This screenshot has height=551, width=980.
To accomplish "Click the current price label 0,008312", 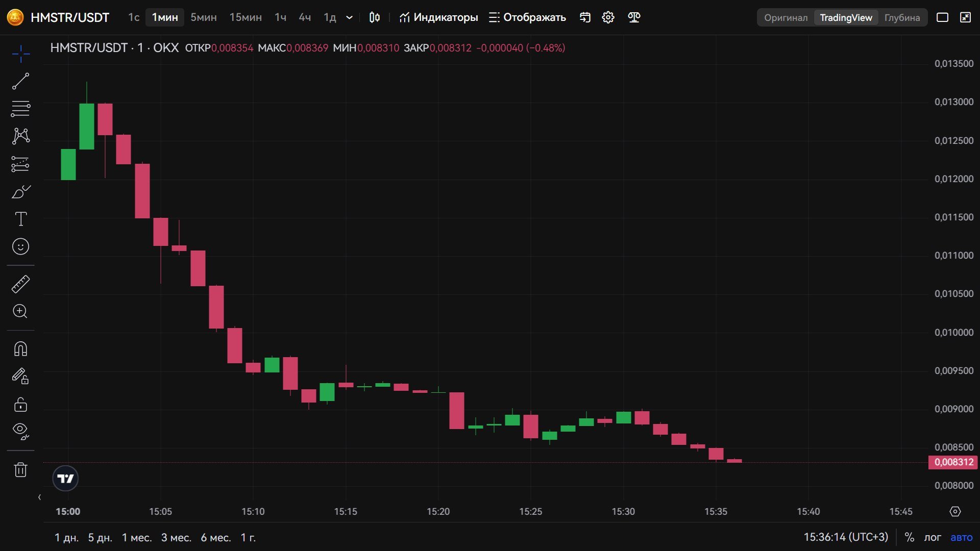I will [953, 462].
